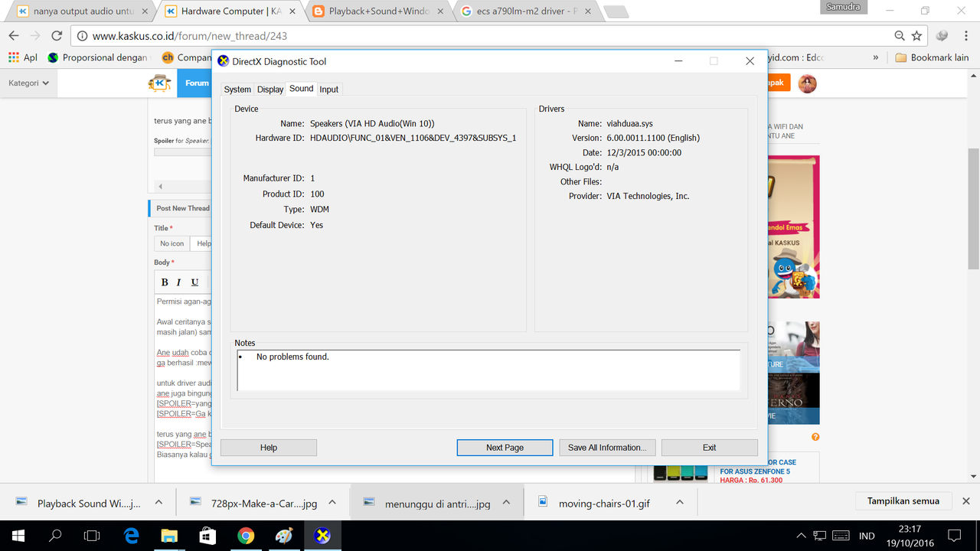Screen dimensions: 980x551
Task: Click the Chrome address bar URL
Action: coord(190,36)
